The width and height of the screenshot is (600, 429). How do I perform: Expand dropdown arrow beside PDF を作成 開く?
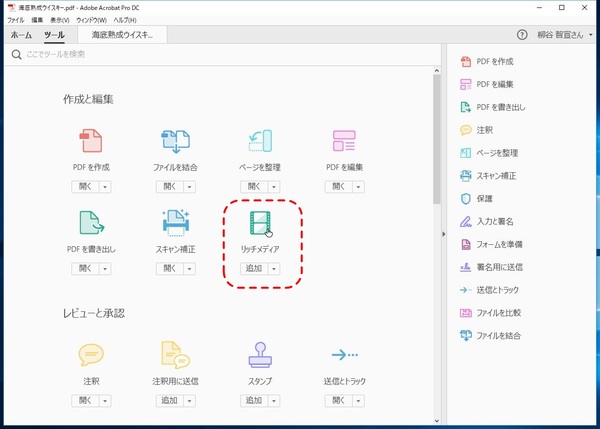[x=105, y=187]
